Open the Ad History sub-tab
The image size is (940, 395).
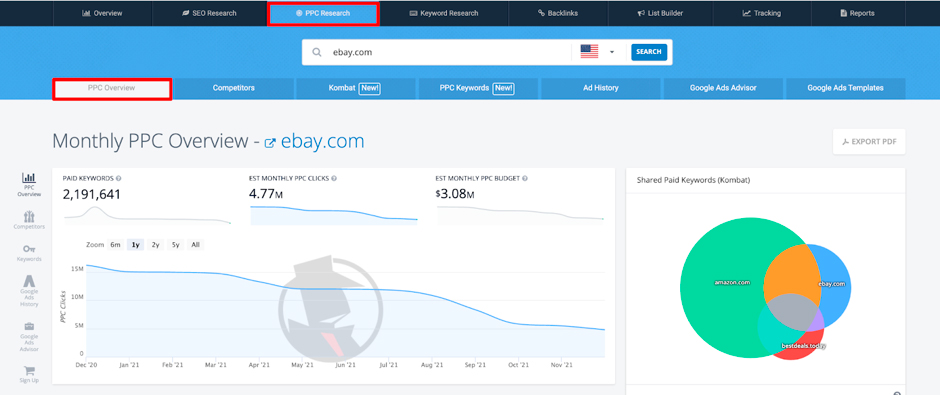(x=601, y=88)
